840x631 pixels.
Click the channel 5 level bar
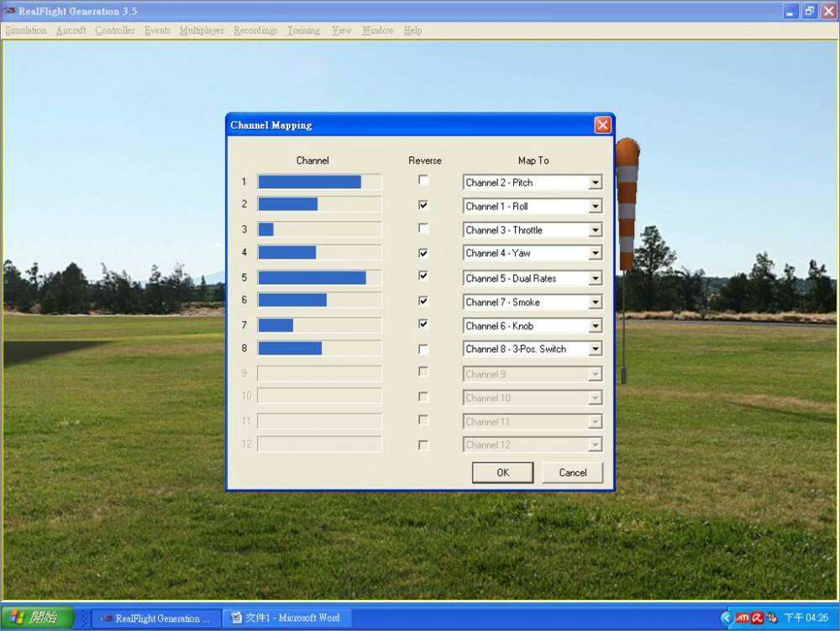pos(319,277)
